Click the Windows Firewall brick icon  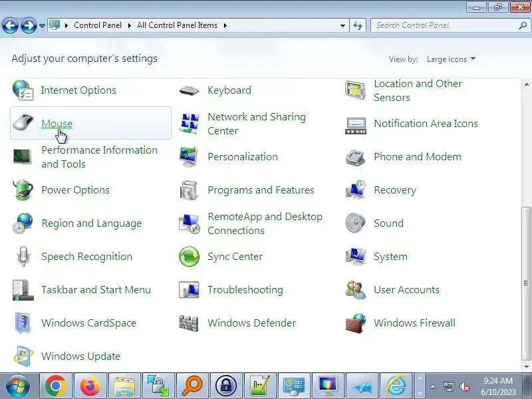355,323
